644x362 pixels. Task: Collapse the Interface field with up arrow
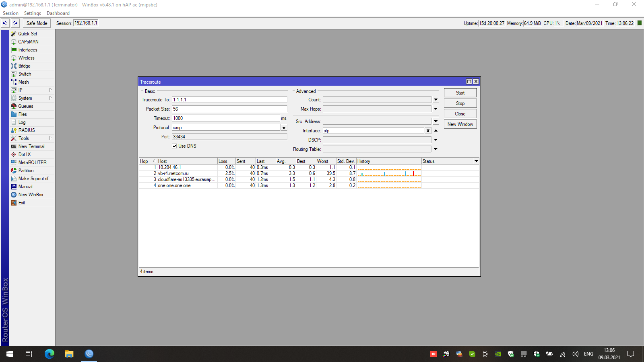[436, 131]
